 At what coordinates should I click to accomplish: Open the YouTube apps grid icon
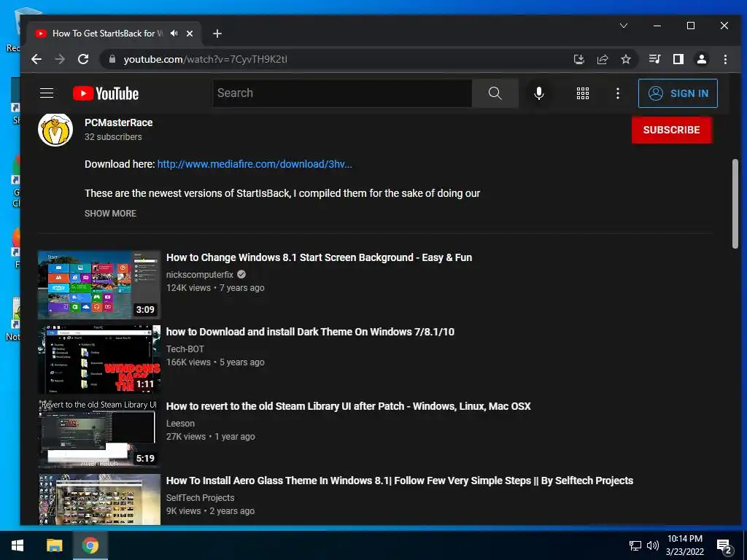(583, 93)
